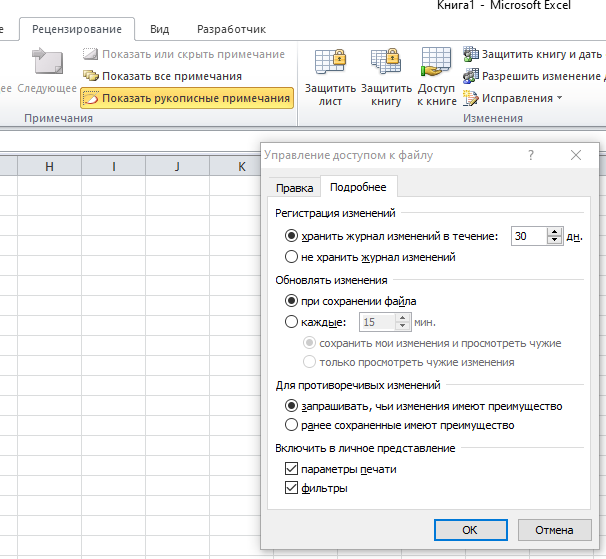Click the Отмена button

pos(554,529)
